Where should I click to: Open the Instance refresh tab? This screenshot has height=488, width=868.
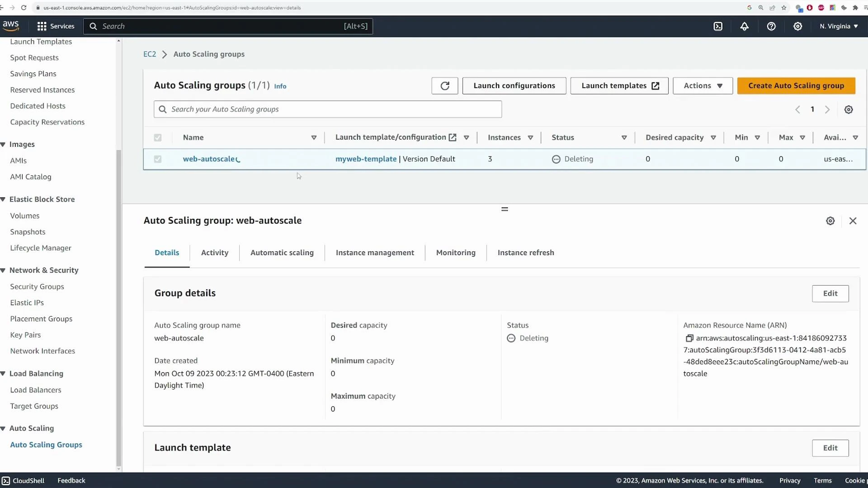click(526, 253)
